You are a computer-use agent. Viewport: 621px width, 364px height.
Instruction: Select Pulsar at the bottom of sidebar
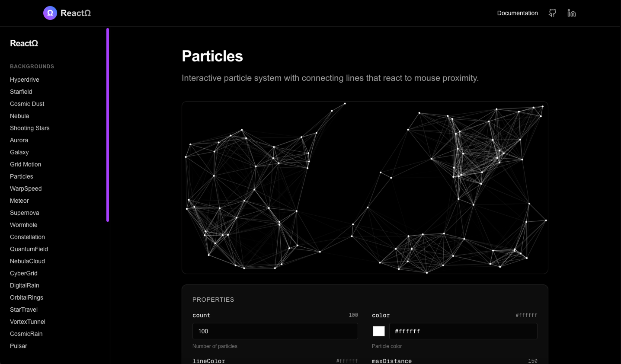tap(18, 346)
